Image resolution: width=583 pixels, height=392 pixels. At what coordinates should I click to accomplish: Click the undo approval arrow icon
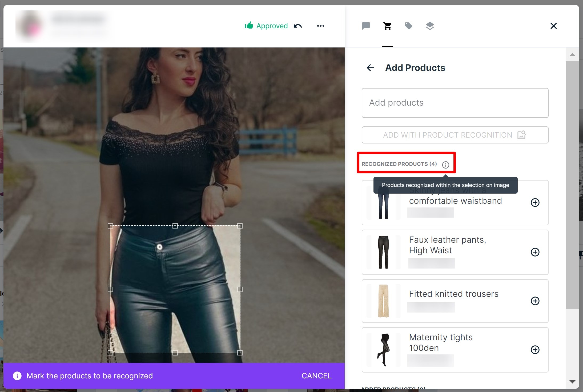(x=298, y=26)
